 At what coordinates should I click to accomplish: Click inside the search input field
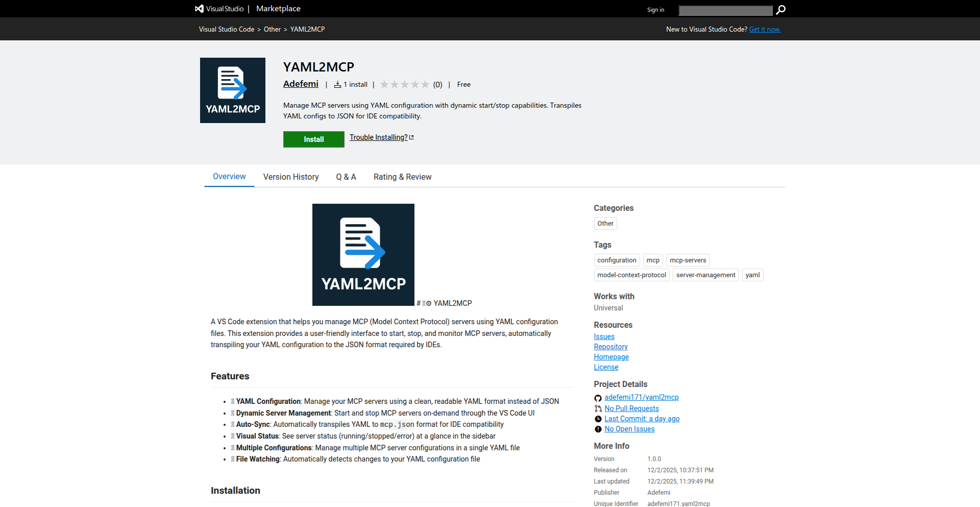725,10
